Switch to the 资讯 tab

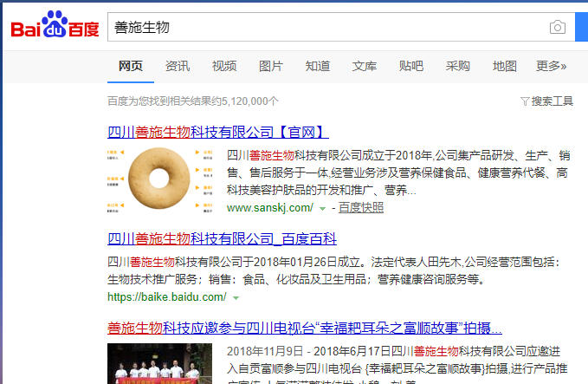click(178, 66)
